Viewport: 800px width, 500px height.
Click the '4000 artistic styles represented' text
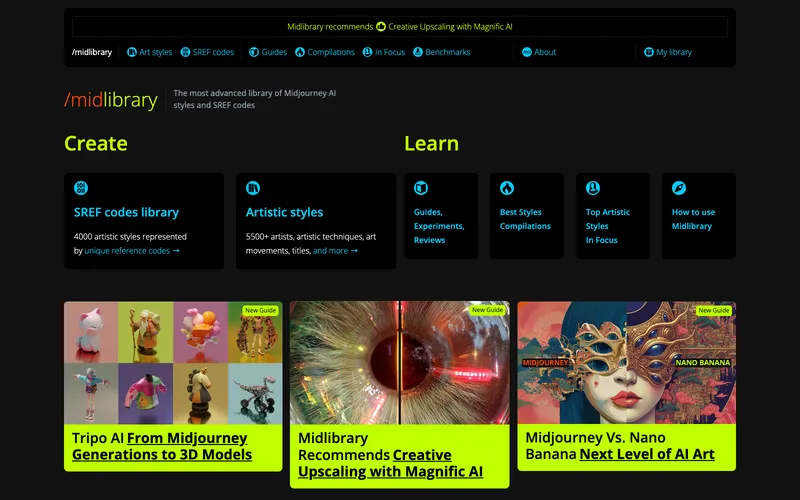(x=130, y=237)
